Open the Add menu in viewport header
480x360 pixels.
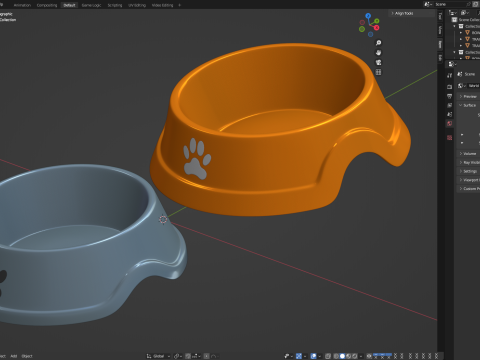pos(14,356)
